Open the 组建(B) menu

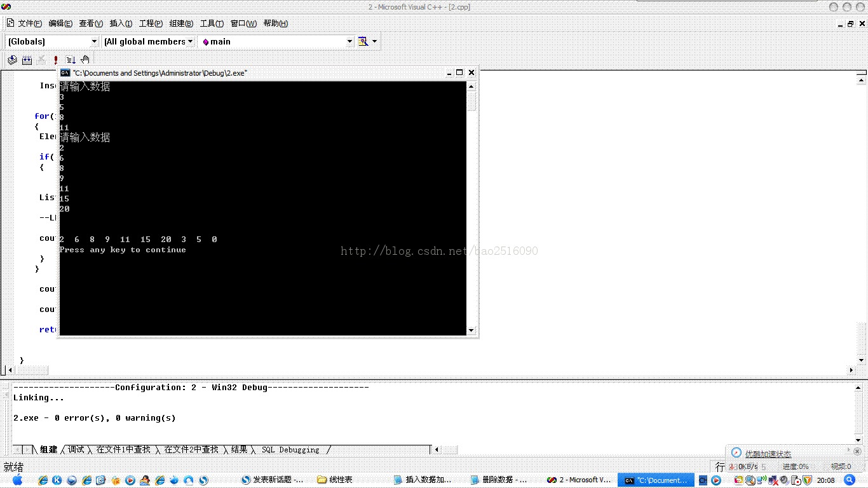[181, 24]
